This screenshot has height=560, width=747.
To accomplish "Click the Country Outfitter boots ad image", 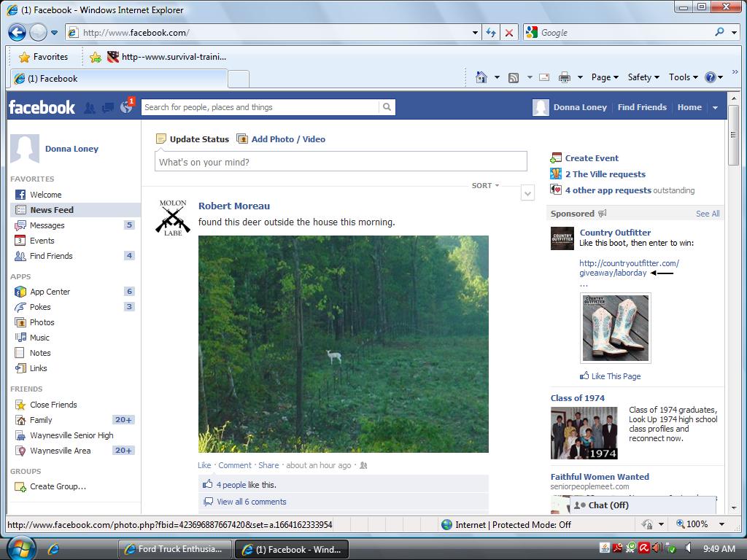I will pyautogui.click(x=615, y=327).
